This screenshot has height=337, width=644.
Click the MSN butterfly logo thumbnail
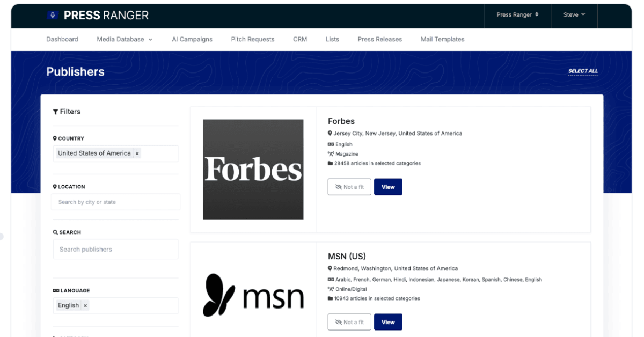coord(253,295)
